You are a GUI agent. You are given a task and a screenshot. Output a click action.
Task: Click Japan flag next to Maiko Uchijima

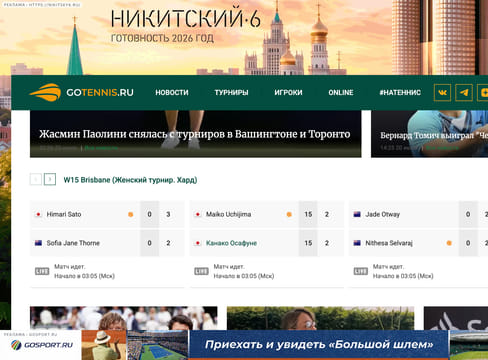(198, 214)
